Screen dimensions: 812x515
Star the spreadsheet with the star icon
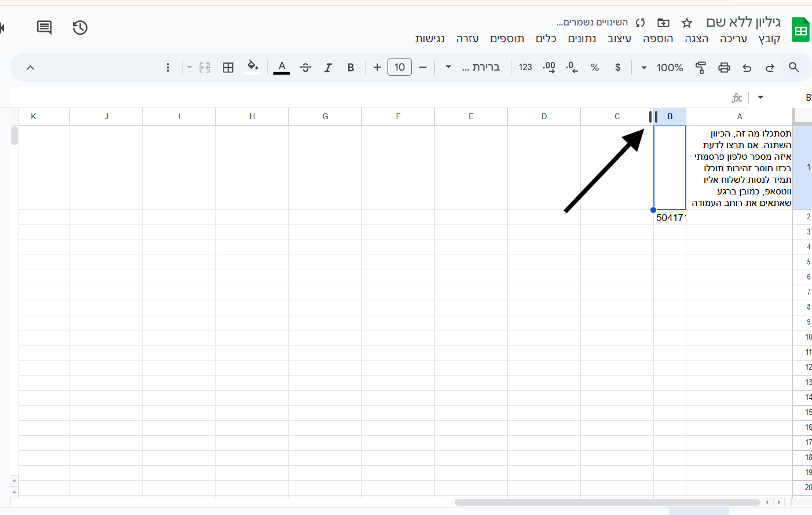[687, 23]
